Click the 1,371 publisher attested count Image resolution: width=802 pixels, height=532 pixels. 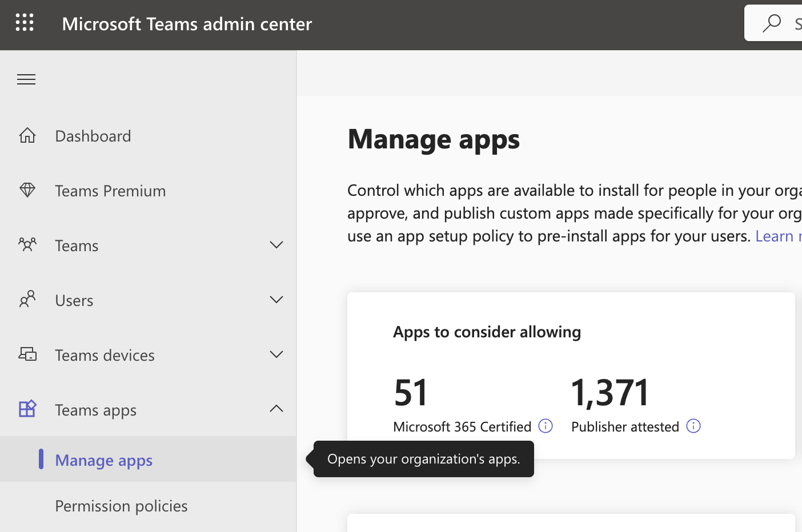pyautogui.click(x=610, y=392)
